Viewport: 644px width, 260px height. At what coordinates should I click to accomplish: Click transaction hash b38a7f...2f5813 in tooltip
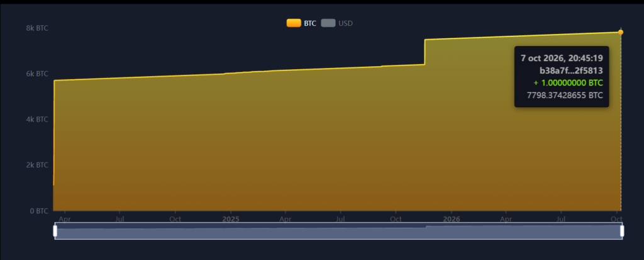[571, 71]
